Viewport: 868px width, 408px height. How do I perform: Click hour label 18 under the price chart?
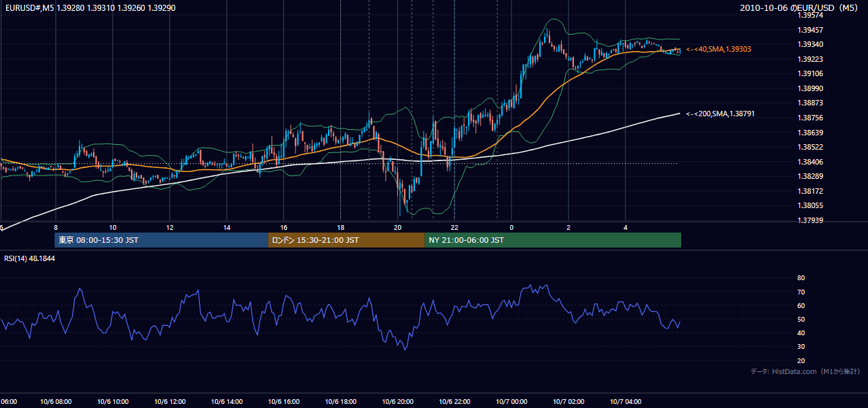point(341,228)
